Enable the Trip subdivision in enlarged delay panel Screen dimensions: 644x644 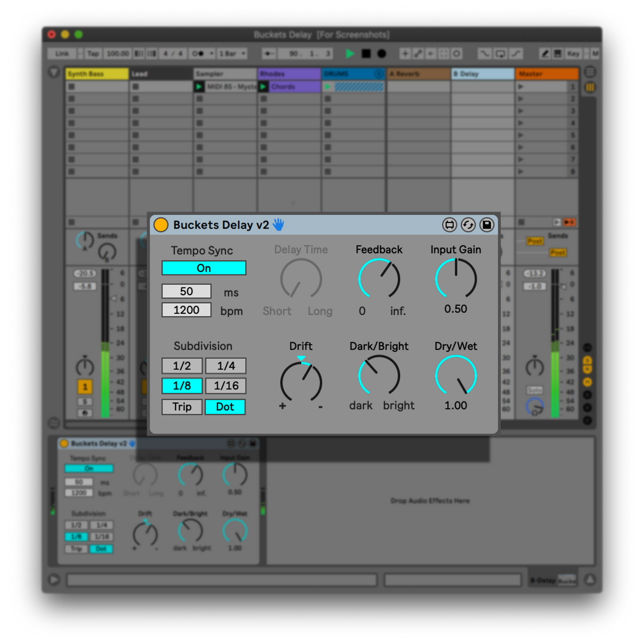tap(182, 407)
